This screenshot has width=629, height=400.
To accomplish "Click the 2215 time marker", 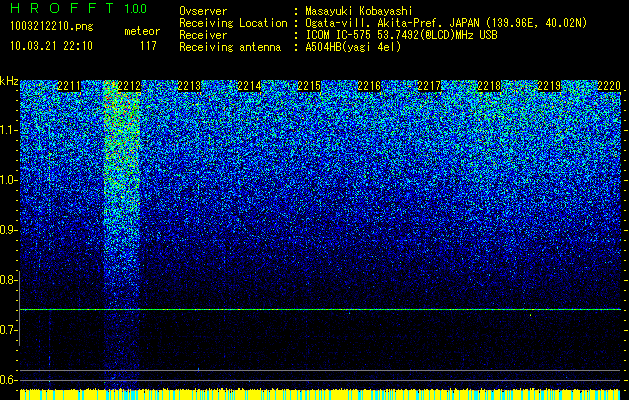I will tap(309, 86).
